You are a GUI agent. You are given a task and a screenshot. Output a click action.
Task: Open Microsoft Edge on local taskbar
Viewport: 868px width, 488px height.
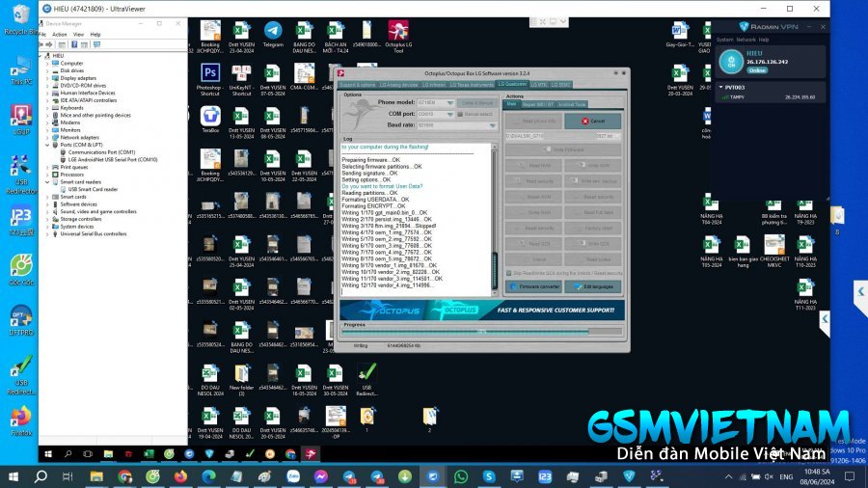208,476
